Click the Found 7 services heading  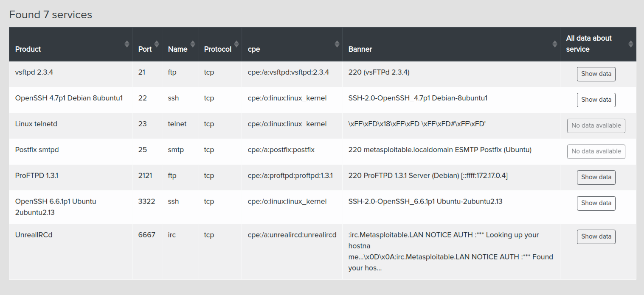click(50, 14)
